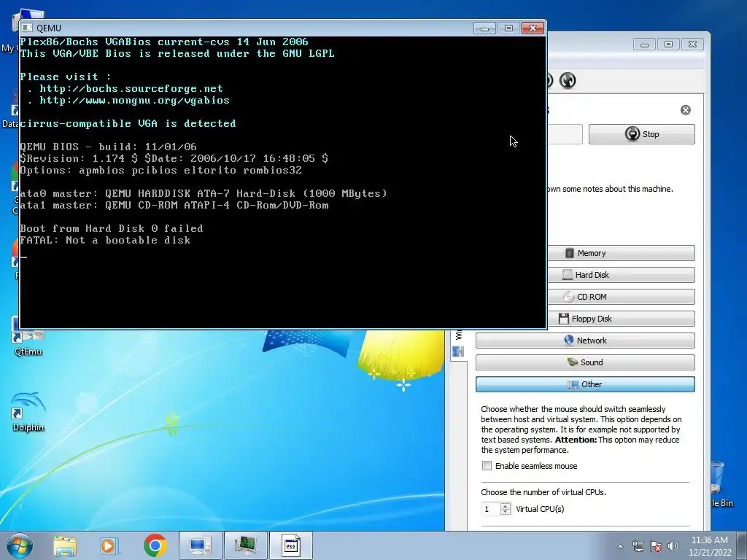747x560 pixels.
Task: Increase the Virtual CPU count by one
Action: click(x=506, y=506)
